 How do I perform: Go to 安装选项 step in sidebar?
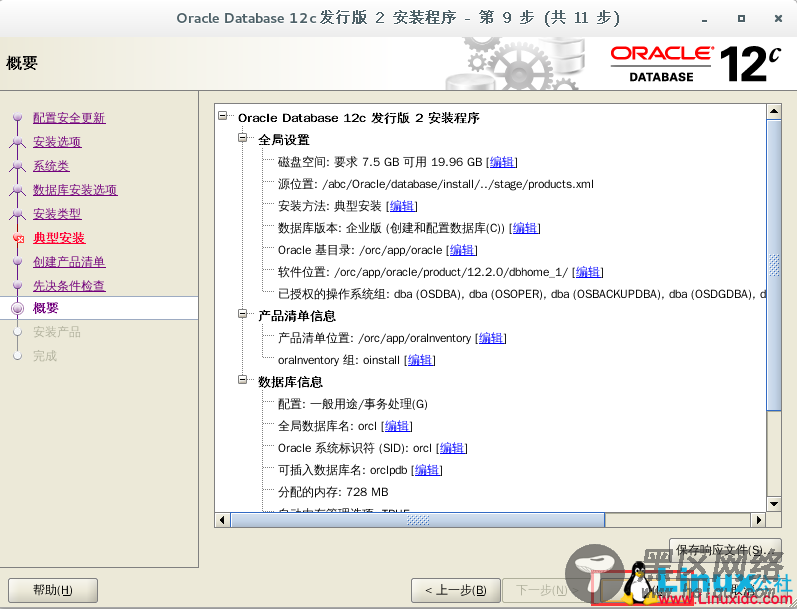[x=57, y=142]
